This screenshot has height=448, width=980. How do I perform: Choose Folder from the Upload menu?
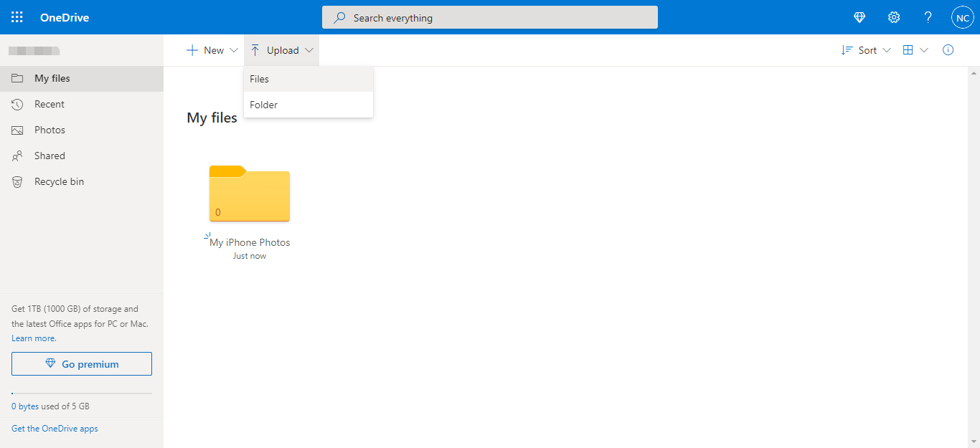pyautogui.click(x=263, y=105)
